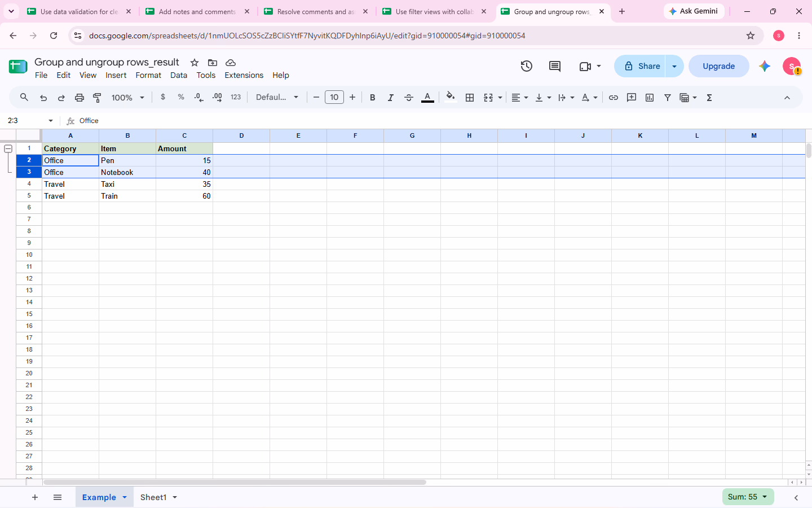Open the Example sheet tab menu arrow
Image resolution: width=812 pixels, height=508 pixels.
[x=125, y=497]
